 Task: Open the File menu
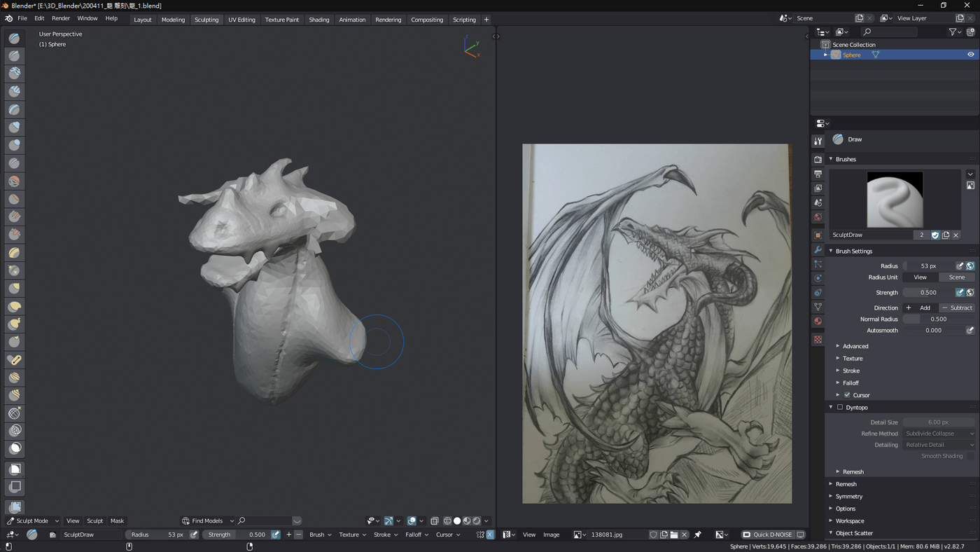[x=22, y=18]
